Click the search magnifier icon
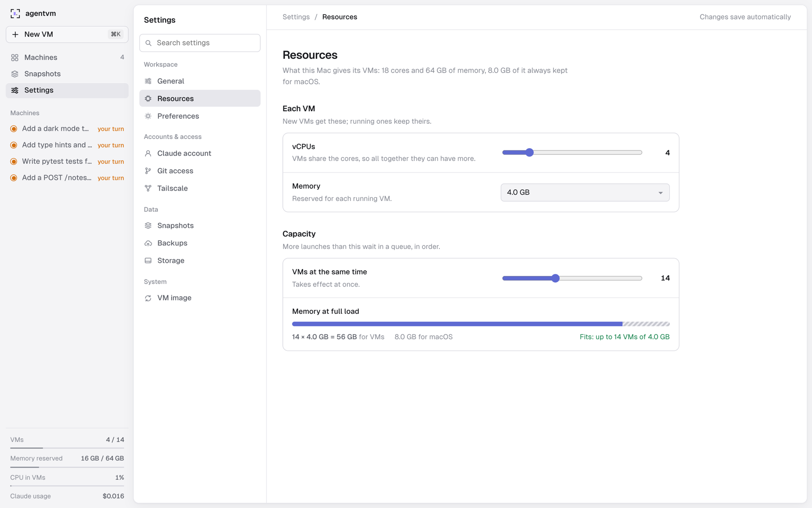Image resolution: width=812 pixels, height=508 pixels. [148, 43]
